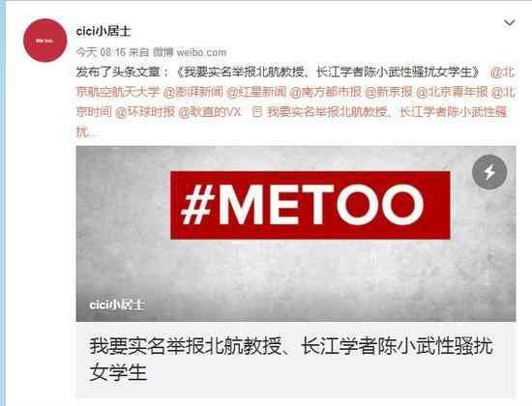Open cici小居士's red profile avatar

(x=45, y=41)
